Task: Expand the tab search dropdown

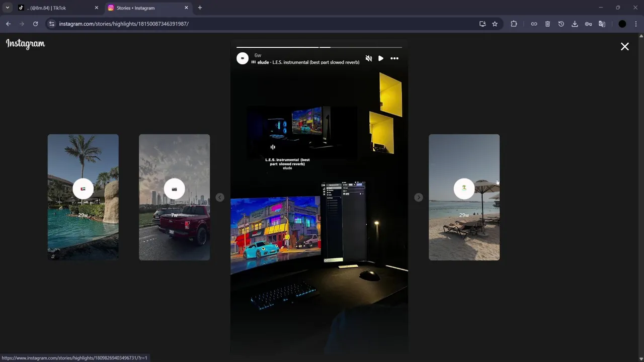Action: [x=8, y=8]
